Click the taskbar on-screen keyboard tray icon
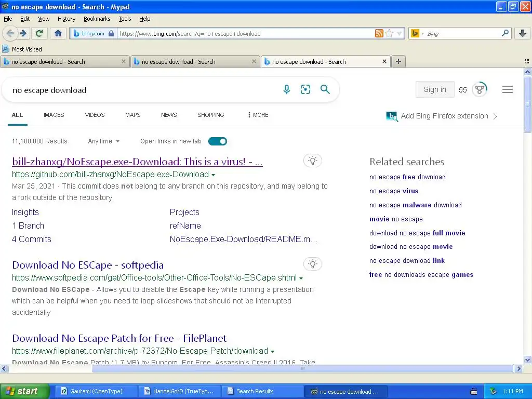 [474, 392]
